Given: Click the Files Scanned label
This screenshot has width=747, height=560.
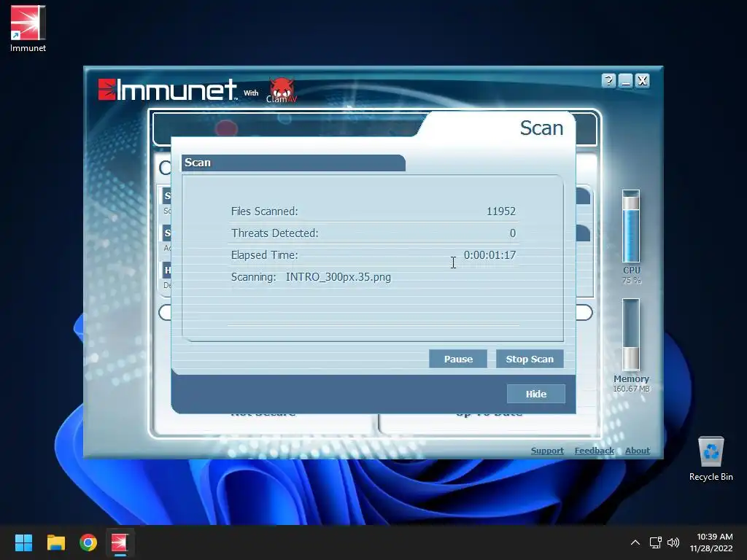Looking at the screenshot, I should tap(264, 211).
